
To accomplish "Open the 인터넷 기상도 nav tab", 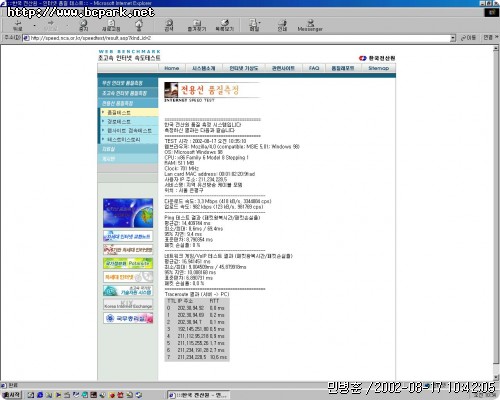I will coord(244,68).
